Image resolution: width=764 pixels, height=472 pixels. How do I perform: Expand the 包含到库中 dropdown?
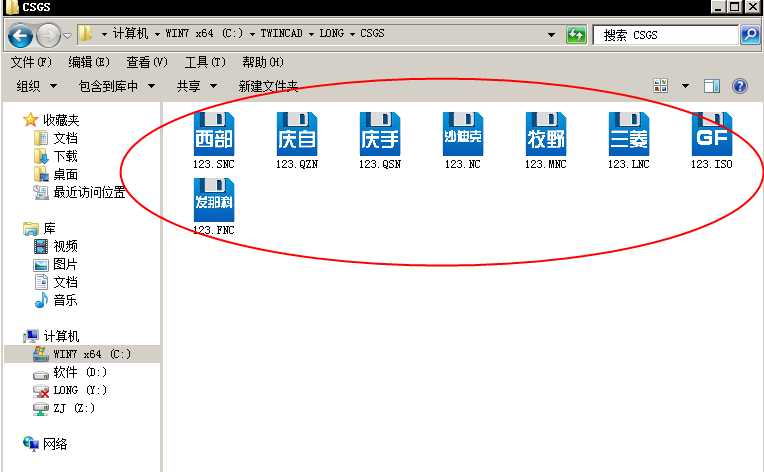[117, 86]
